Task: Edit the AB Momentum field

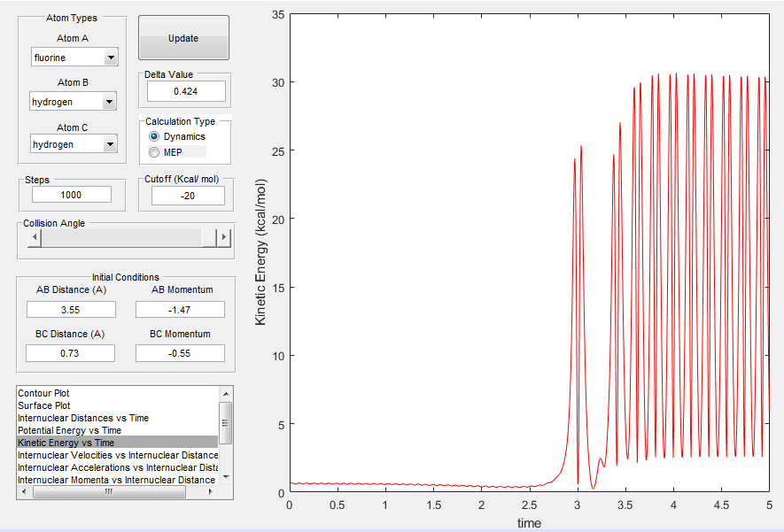Action: [180, 310]
